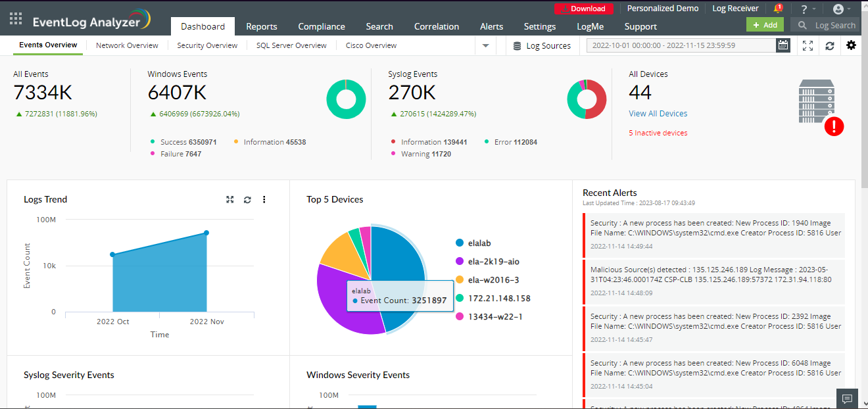868x409 pixels.
Task: Open the user account dropdown
Action: (x=841, y=9)
